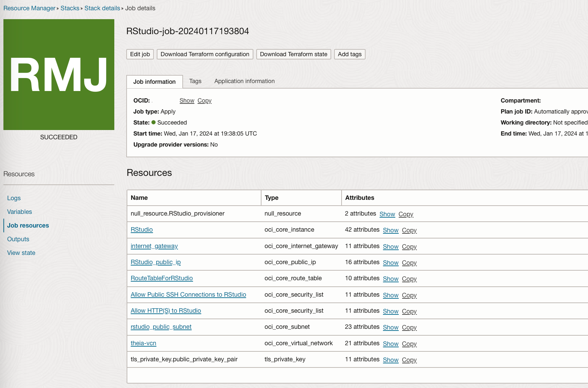Open Allow Public SSH Connections security list
The width and height of the screenshot is (588, 388).
(188, 295)
